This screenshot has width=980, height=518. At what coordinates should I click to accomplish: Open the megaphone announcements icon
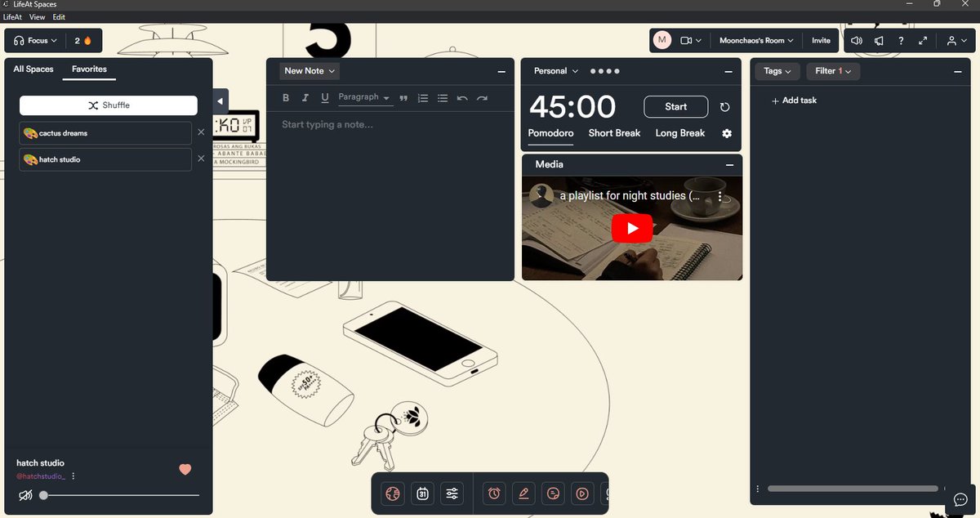(879, 40)
